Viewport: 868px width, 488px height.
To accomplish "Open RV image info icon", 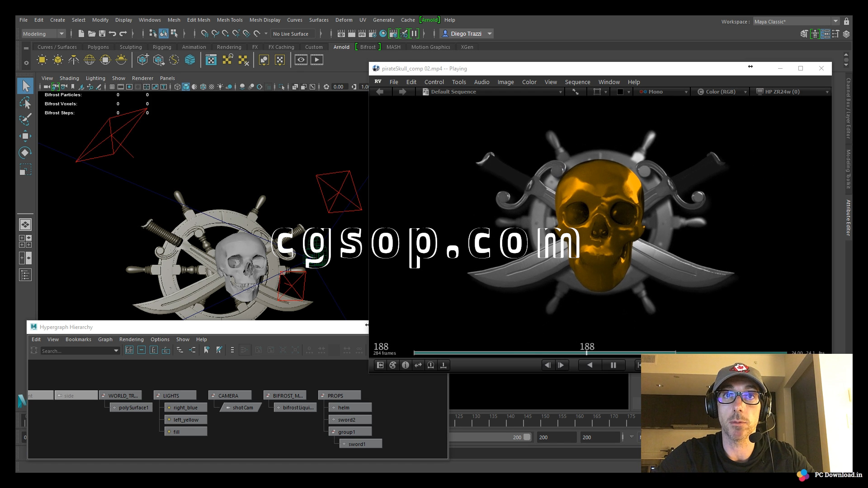I will click(406, 365).
